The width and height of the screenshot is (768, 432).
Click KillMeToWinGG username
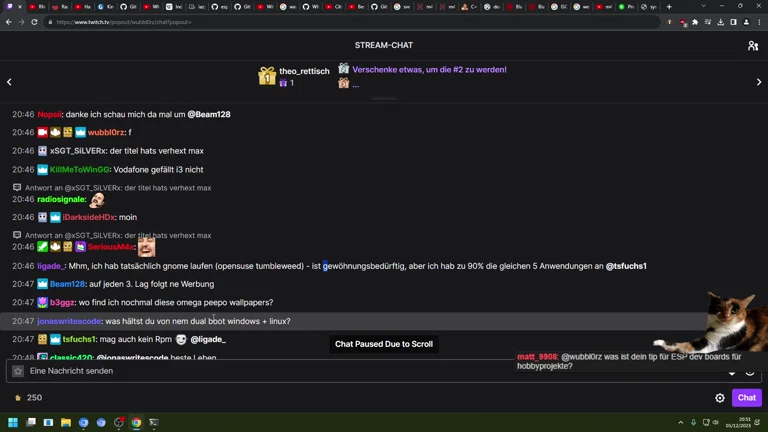click(79, 169)
